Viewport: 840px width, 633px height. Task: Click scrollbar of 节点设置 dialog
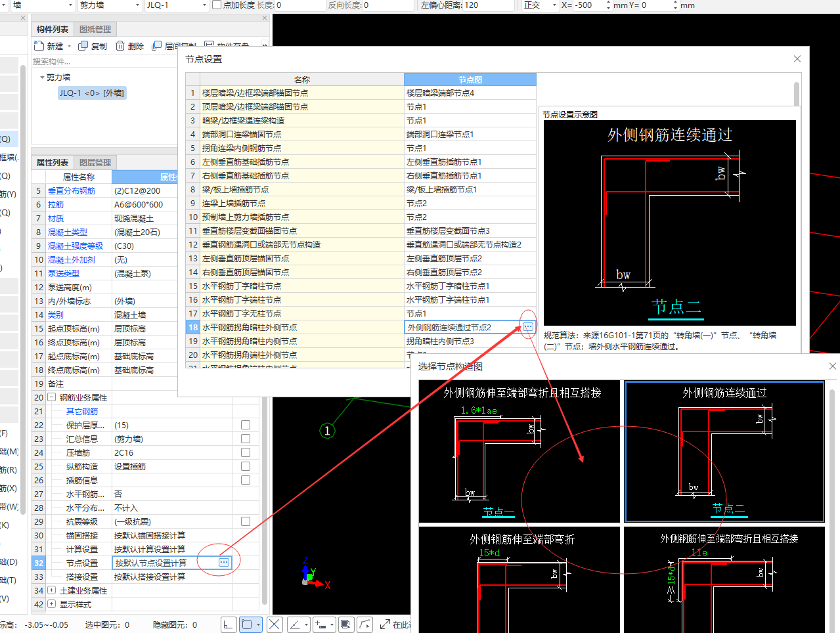tap(797, 95)
